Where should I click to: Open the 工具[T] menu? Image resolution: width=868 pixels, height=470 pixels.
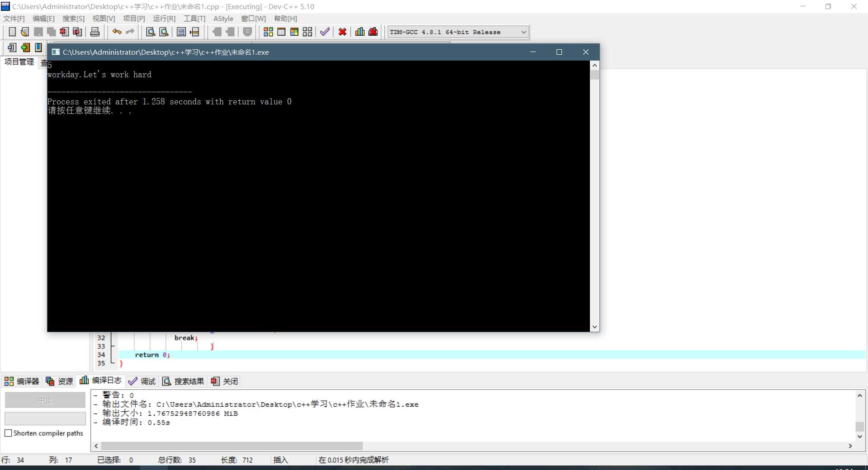194,19
